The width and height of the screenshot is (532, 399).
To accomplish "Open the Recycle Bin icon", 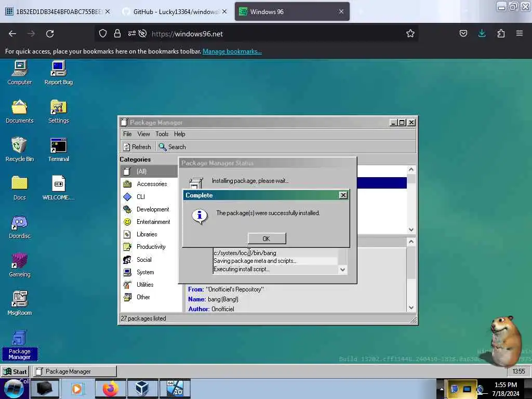I will coord(19,150).
